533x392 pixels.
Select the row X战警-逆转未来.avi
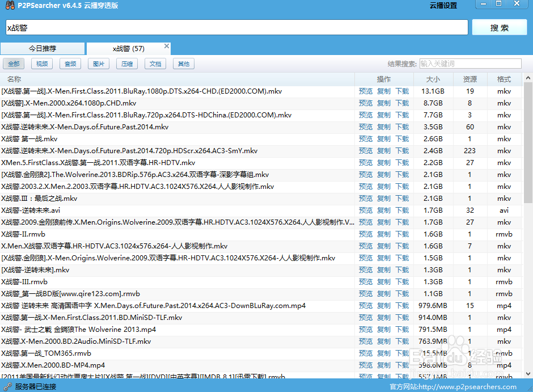tap(261, 210)
